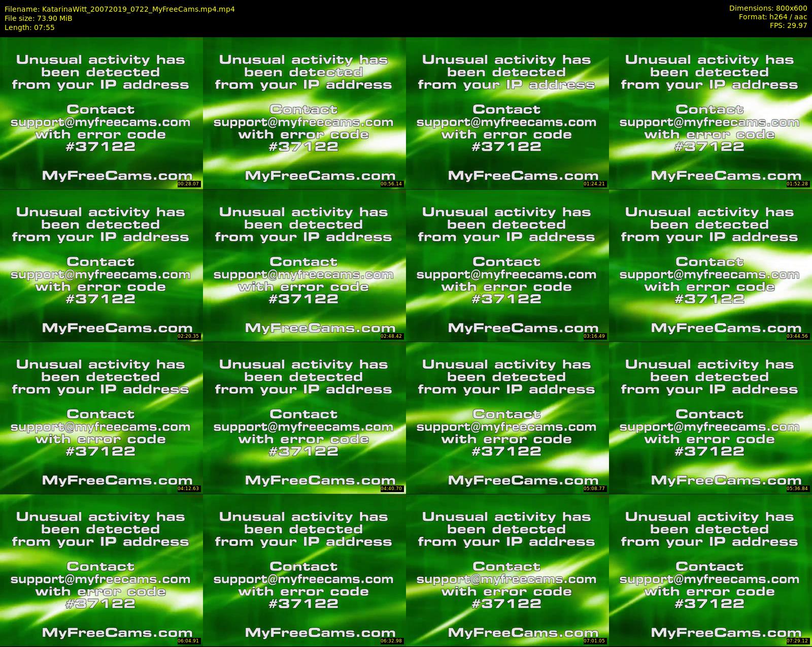Open the thumbnail at 04:40.70
The height and width of the screenshot is (647, 812).
304,417
